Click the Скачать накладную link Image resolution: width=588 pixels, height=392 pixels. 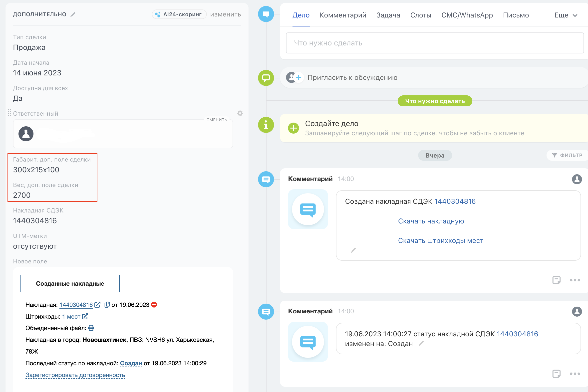431,221
